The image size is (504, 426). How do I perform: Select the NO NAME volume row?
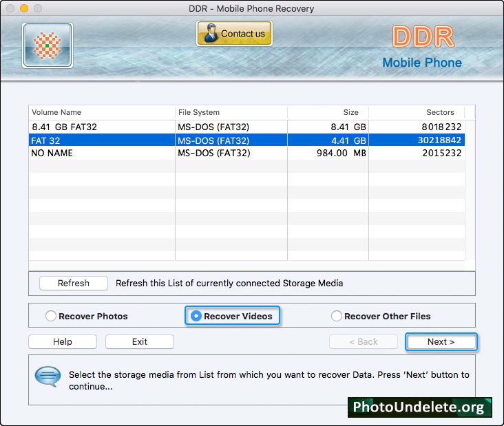246,153
